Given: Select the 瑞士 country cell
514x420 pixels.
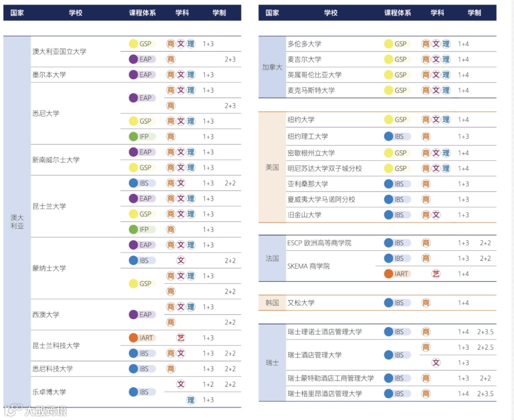Looking at the screenshot, I should click(x=272, y=362).
